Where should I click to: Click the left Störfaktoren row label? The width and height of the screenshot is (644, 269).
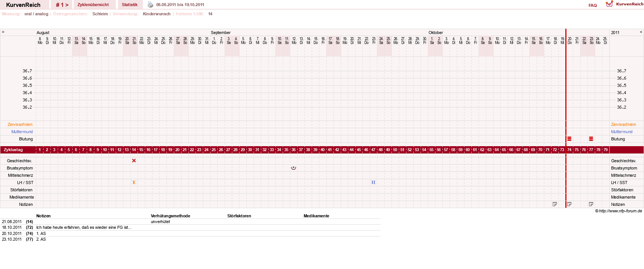(21, 190)
